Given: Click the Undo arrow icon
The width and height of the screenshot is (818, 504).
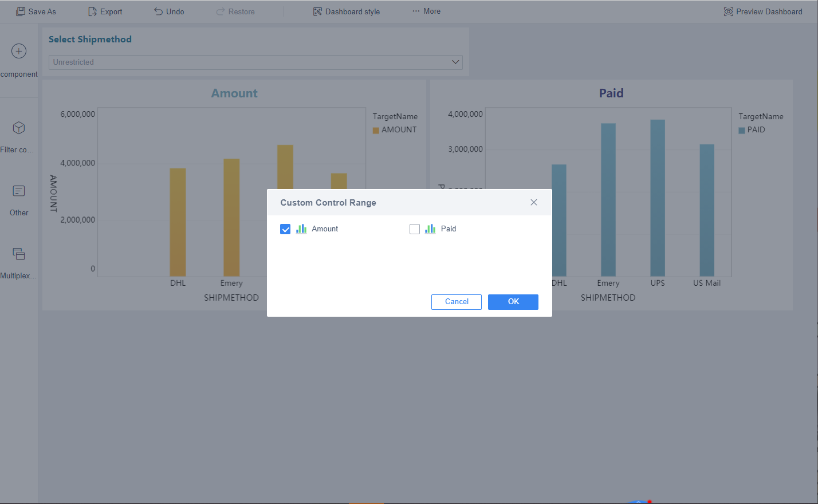Looking at the screenshot, I should tap(159, 11).
